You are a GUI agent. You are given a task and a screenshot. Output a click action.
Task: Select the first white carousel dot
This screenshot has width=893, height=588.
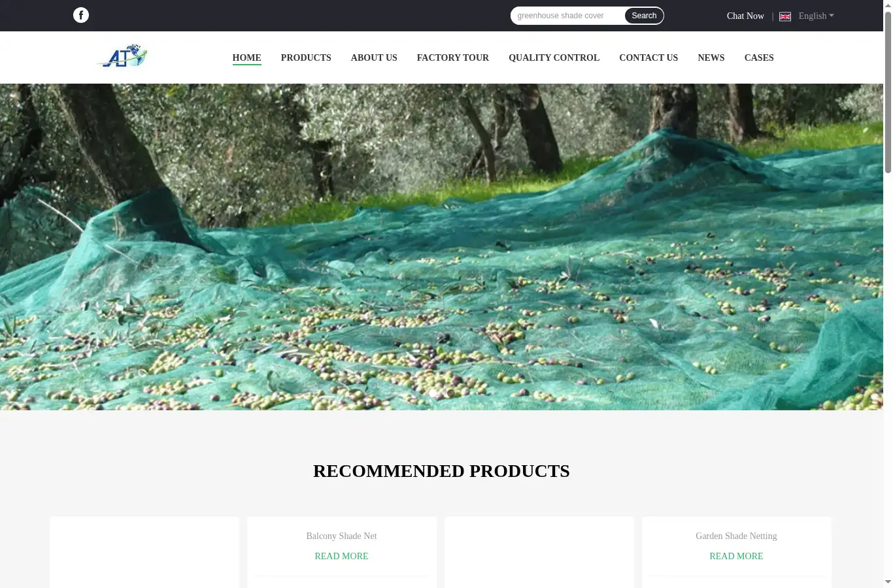(433, 393)
